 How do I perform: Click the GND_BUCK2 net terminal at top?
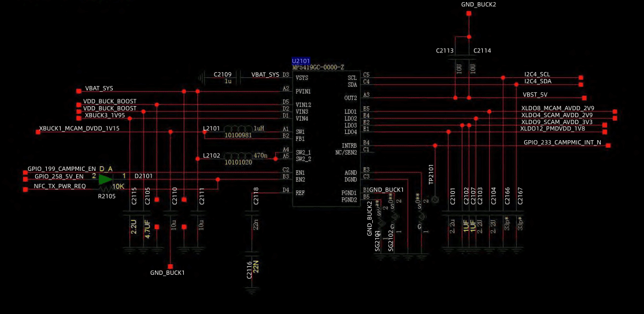point(469,13)
